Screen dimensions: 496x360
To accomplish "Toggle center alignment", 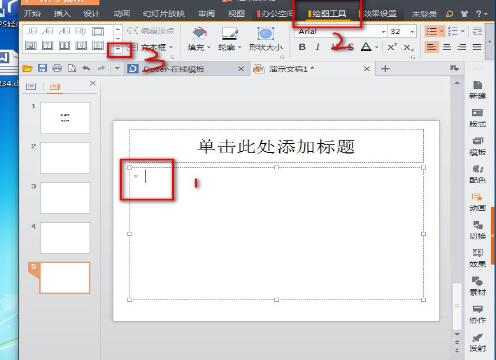I will point(447,47).
